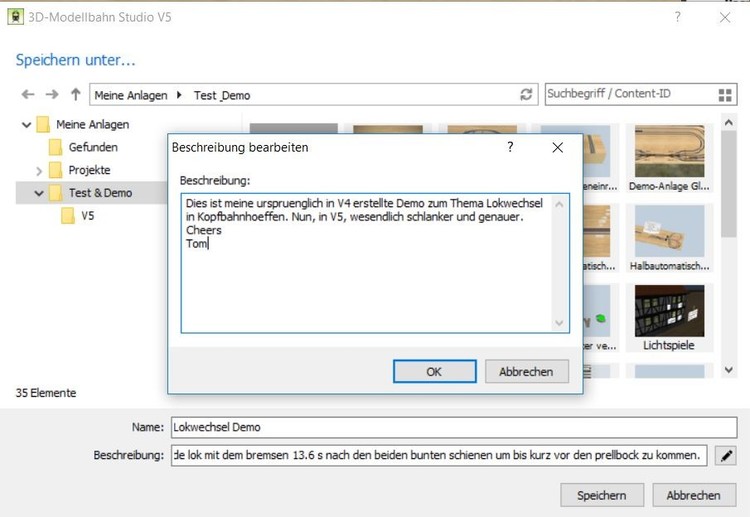Select the Test & Demo folder

pos(100,193)
